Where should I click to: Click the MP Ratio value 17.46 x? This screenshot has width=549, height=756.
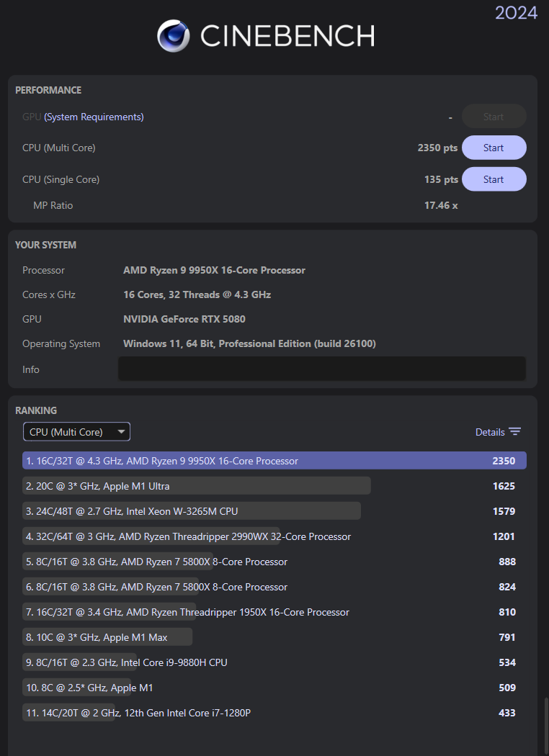point(441,204)
